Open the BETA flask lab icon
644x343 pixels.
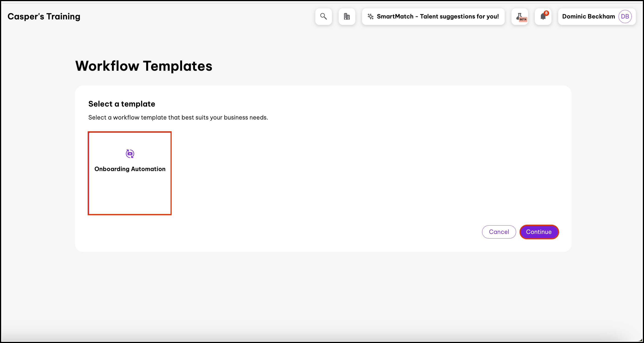[520, 16]
